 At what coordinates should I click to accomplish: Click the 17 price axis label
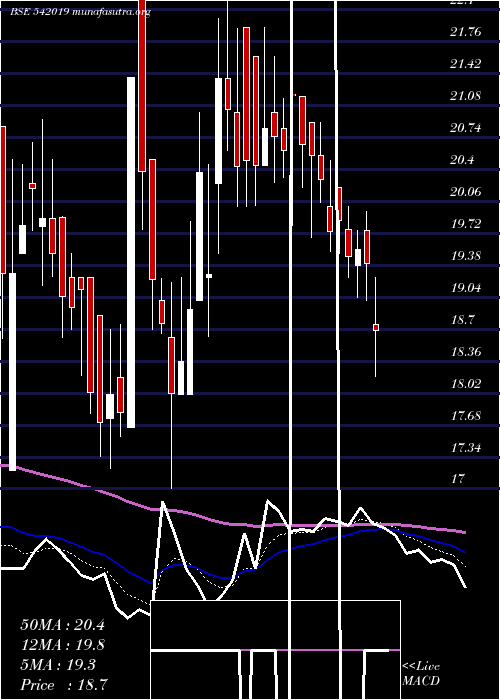coord(458,479)
